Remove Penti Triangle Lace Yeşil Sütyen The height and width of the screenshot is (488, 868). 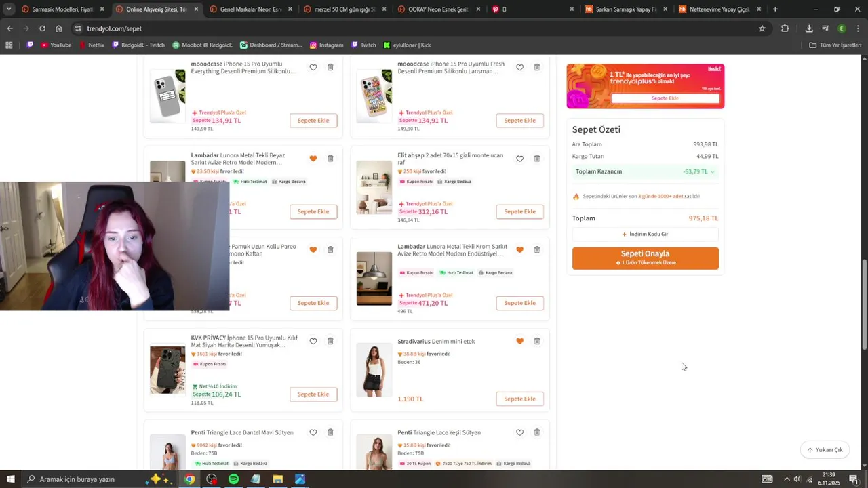point(537,432)
